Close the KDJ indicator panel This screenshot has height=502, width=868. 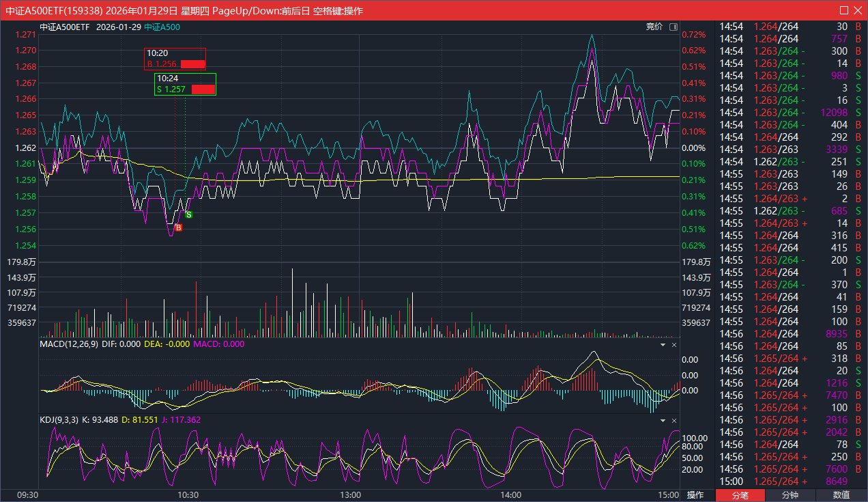point(674,421)
